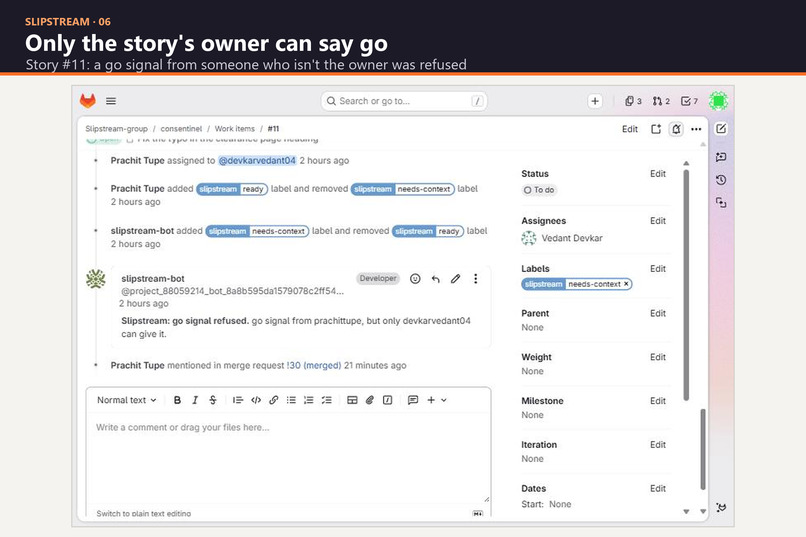Open the create new plus button
The width and height of the screenshot is (806, 537).
595,101
